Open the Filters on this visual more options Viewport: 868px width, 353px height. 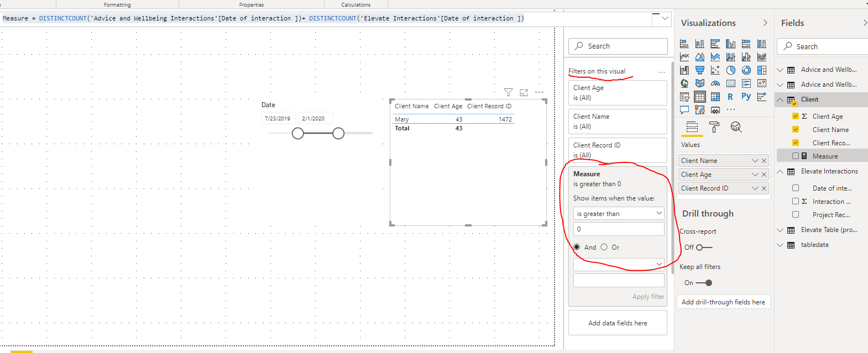662,72
